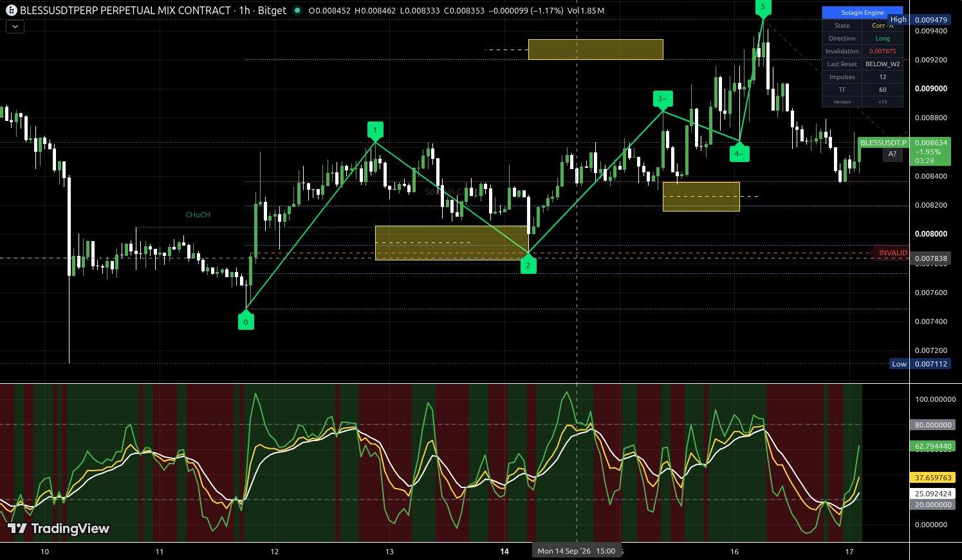The width and height of the screenshot is (962, 560).
Task: Click the Direction value Long in the table
Action: click(x=883, y=39)
